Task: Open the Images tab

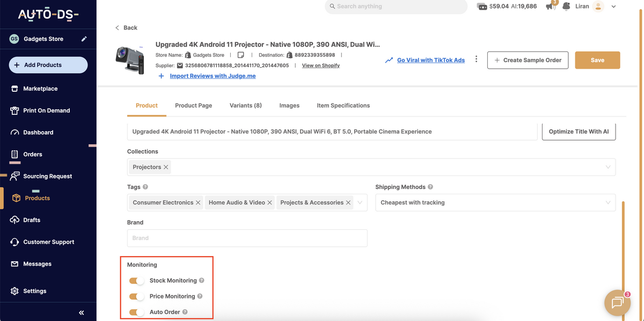Action: tap(289, 105)
